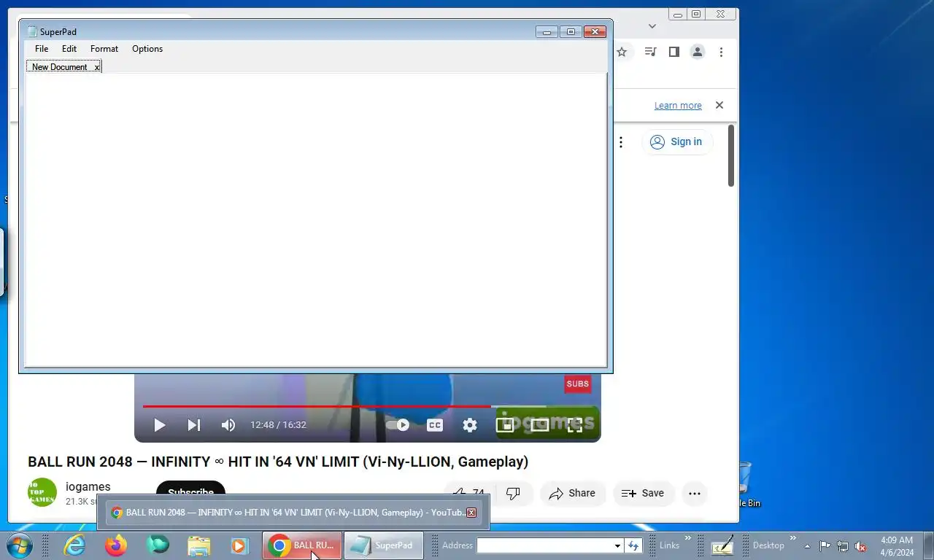This screenshot has height=560, width=934.
Task: Close the New Document tab
Action: (x=97, y=67)
